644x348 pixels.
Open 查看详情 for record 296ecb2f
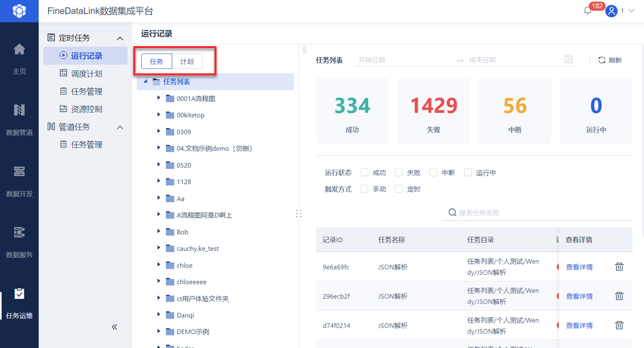[579, 296]
